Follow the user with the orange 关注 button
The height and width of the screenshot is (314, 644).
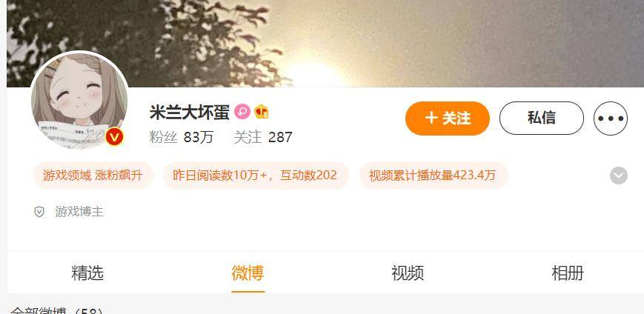448,118
